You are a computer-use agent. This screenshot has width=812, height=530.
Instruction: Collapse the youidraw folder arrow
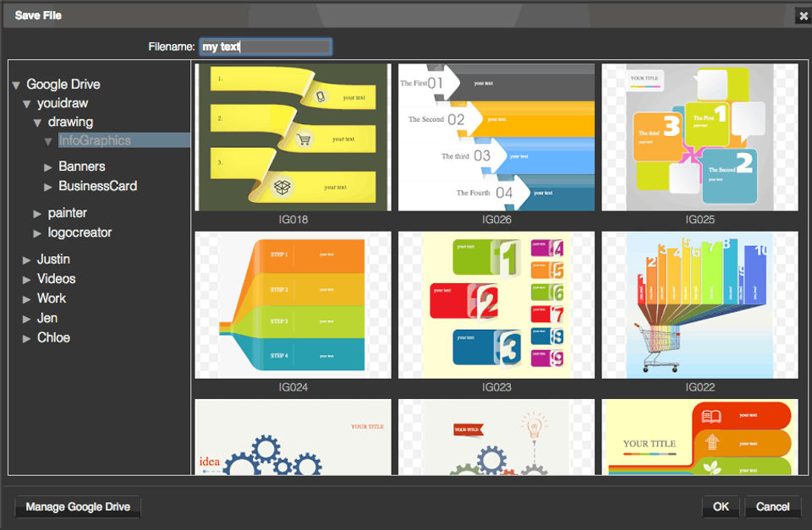[26, 104]
